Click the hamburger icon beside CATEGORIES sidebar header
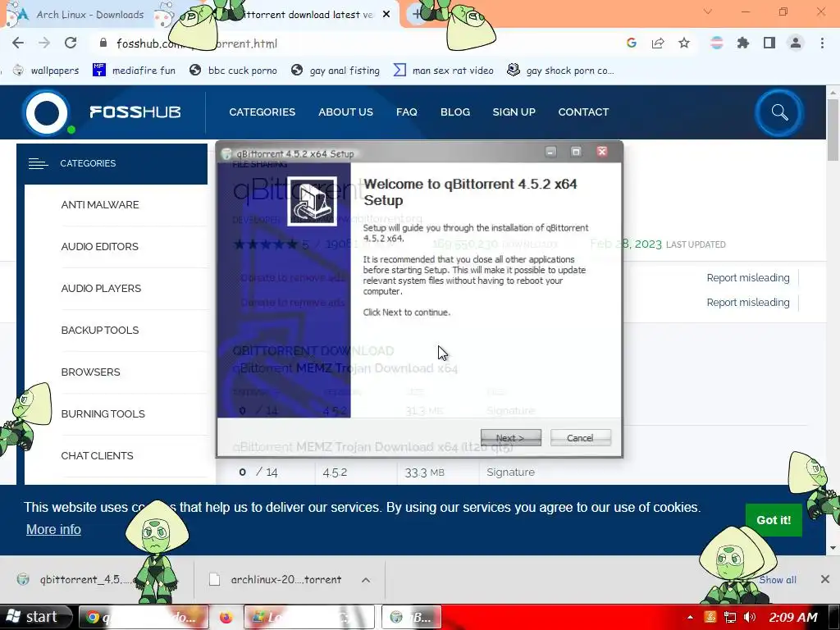This screenshot has width=840, height=630. tap(38, 163)
